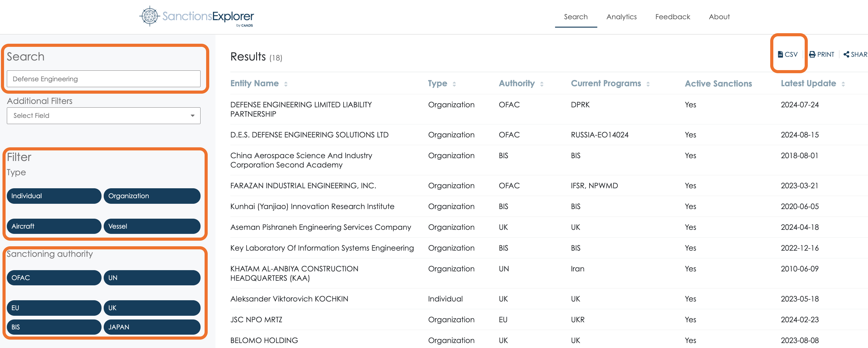868x348 pixels.
Task: Click the share icon in results toolbar
Action: pyautogui.click(x=846, y=54)
